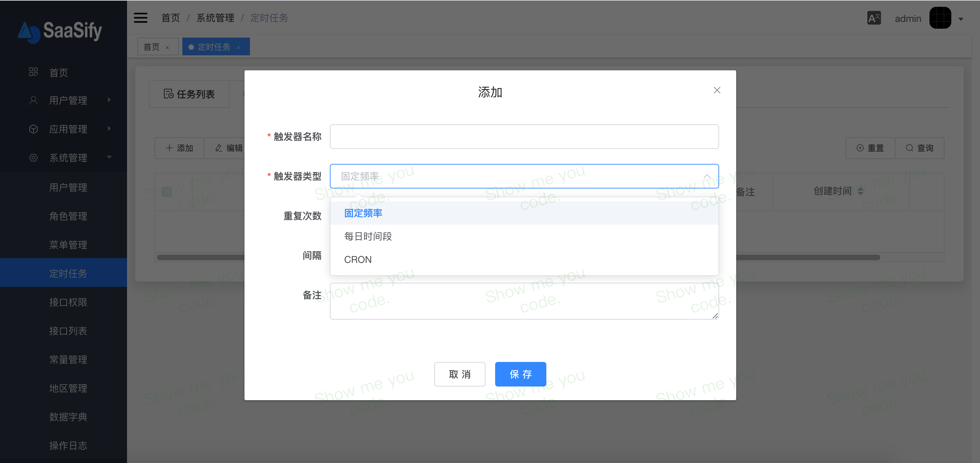Close the 定时任务 tab with its x icon
This screenshot has height=463, width=980.
coord(238,47)
